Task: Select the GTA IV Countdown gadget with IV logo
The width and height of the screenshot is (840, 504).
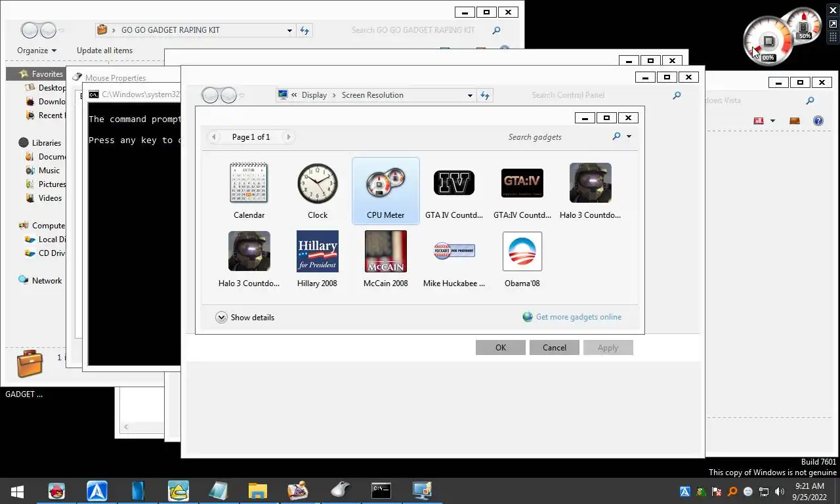Action: pos(454,191)
